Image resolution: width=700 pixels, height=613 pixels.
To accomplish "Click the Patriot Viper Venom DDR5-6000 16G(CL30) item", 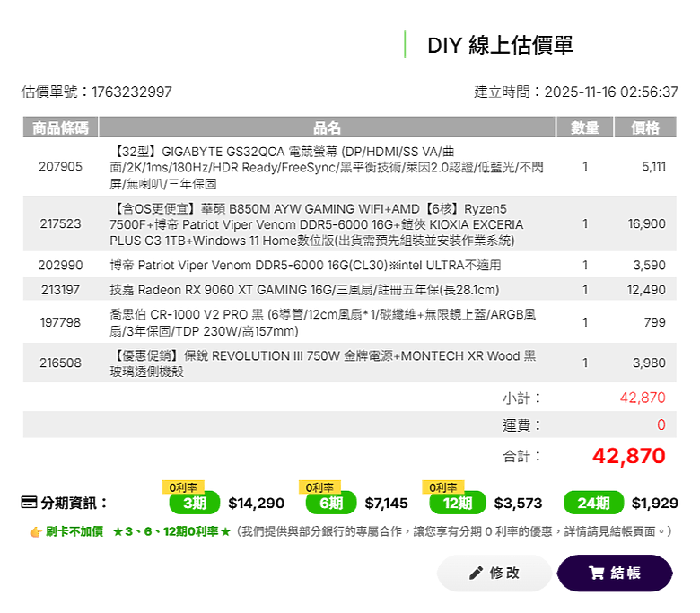I will [305, 265].
